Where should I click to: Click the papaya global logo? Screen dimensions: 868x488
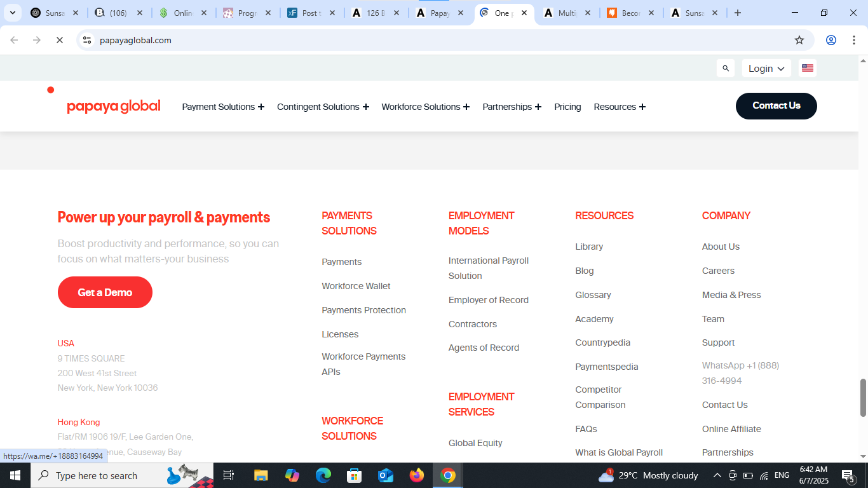coord(114,106)
